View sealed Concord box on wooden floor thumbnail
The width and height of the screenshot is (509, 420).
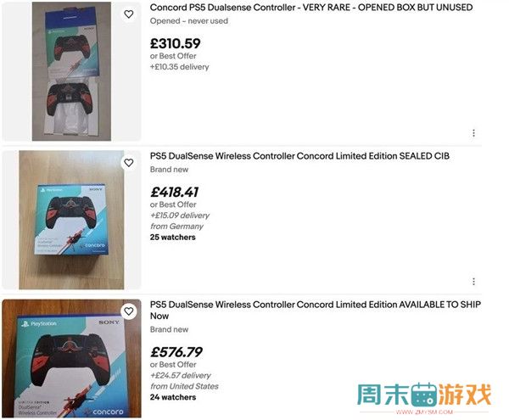tap(71, 220)
